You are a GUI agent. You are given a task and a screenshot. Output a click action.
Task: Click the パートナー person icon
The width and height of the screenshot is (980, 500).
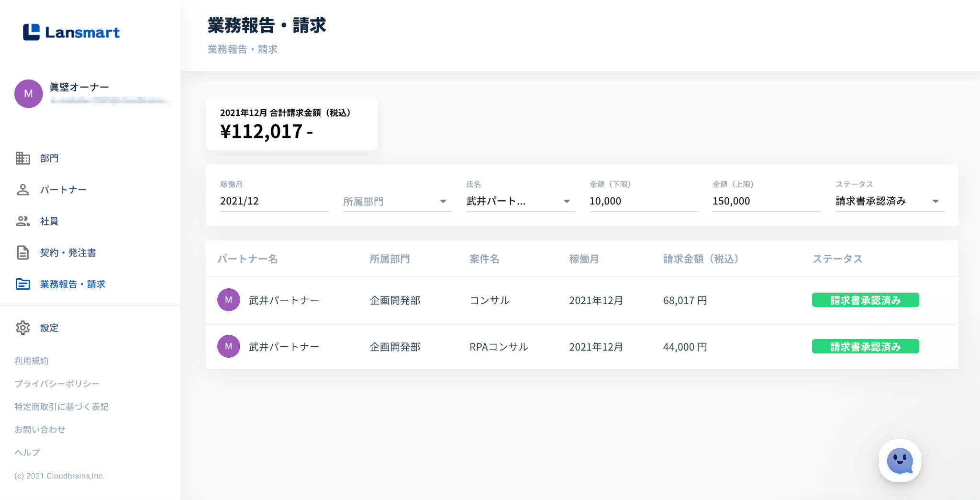23,190
